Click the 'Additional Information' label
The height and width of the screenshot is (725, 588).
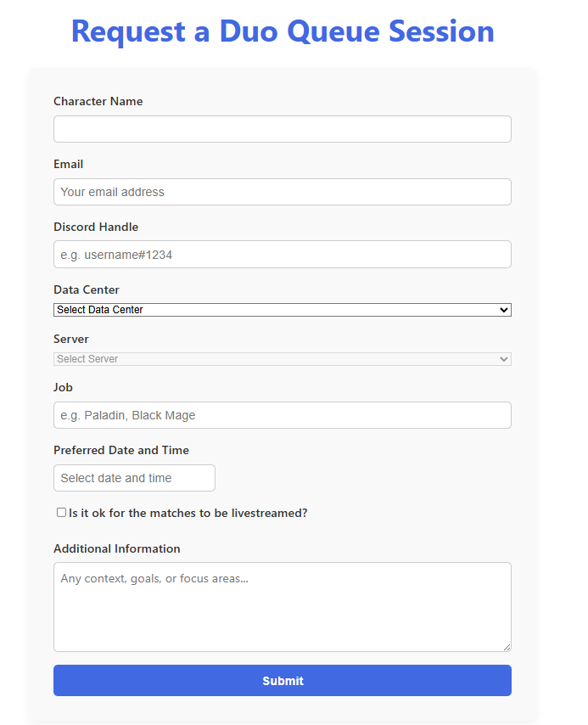tap(117, 548)
